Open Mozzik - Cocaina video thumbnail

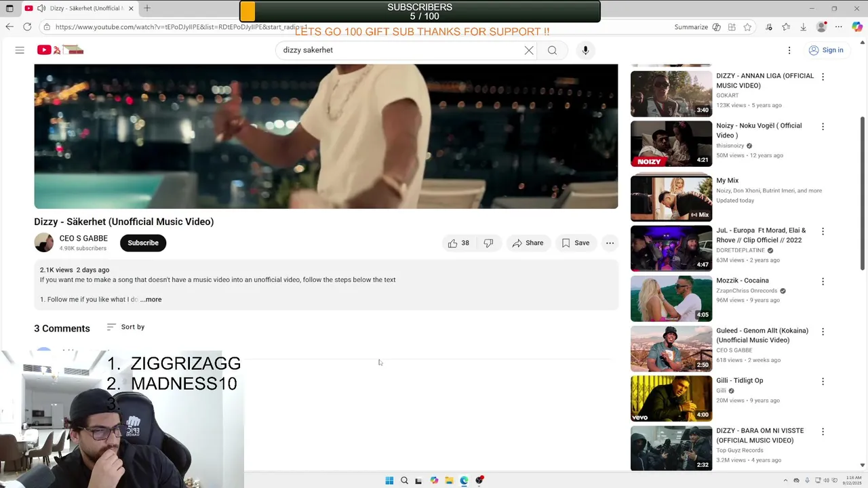click(x=671, y=298)
